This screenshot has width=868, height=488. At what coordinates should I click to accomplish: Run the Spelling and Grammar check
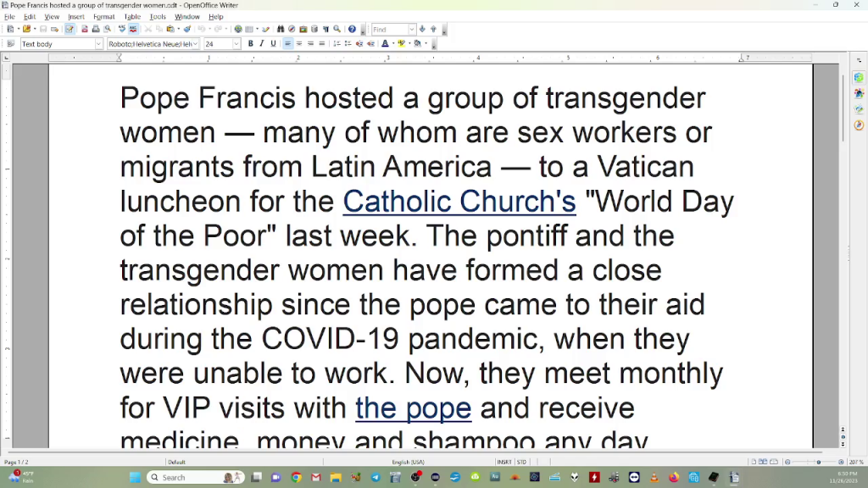pos(122,30)
